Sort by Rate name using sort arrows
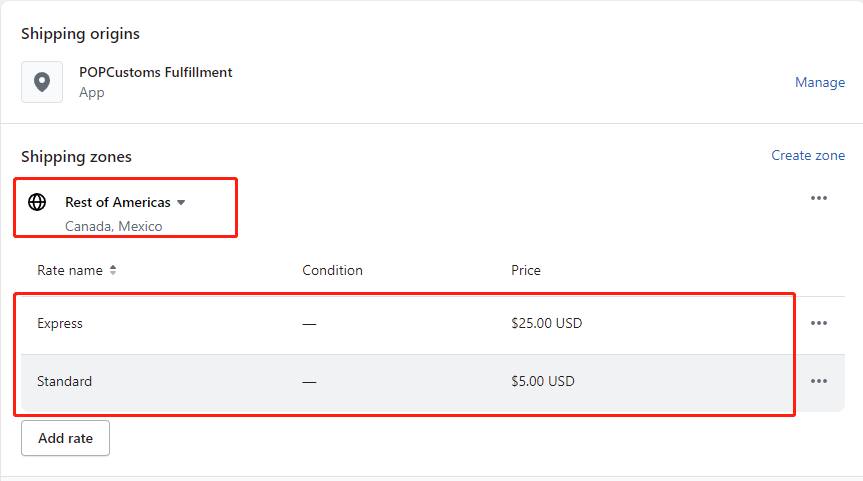The height and width of the screenshot is (481, 863). tap(113, 270)
